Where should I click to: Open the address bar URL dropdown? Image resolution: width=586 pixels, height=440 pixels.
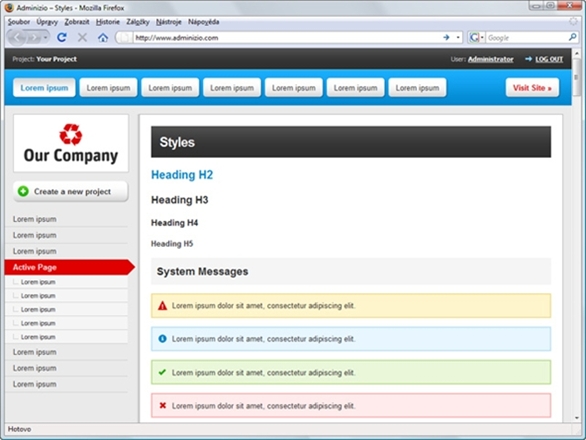[x=458, y=37]
